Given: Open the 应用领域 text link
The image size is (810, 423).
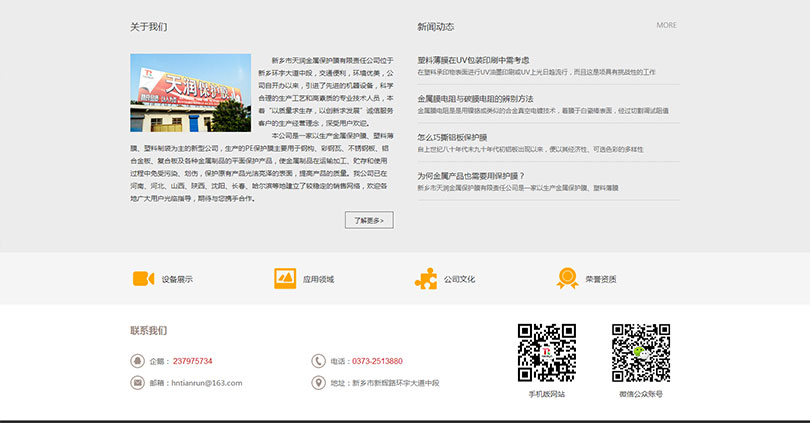Looking at the screenshot, I should coord(318,279).
